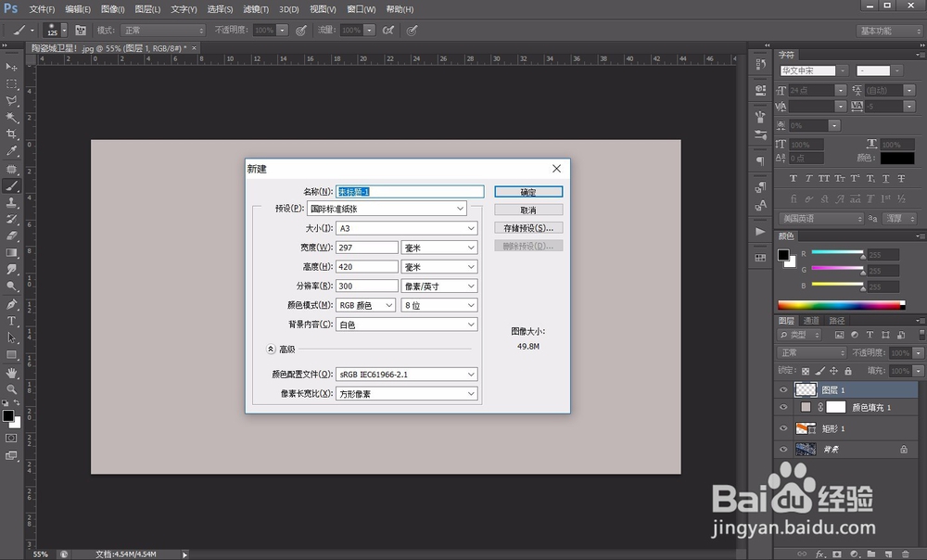Select the Move tool

(x=11, y=67)
